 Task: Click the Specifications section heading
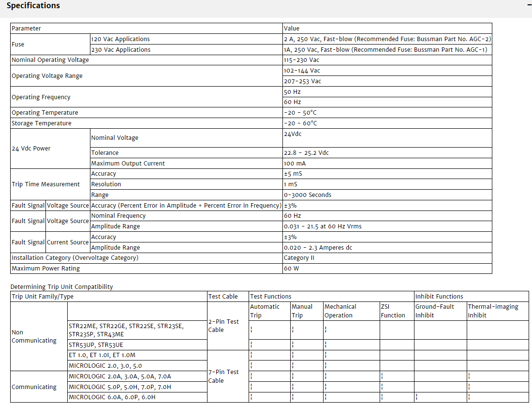(33, 6)
